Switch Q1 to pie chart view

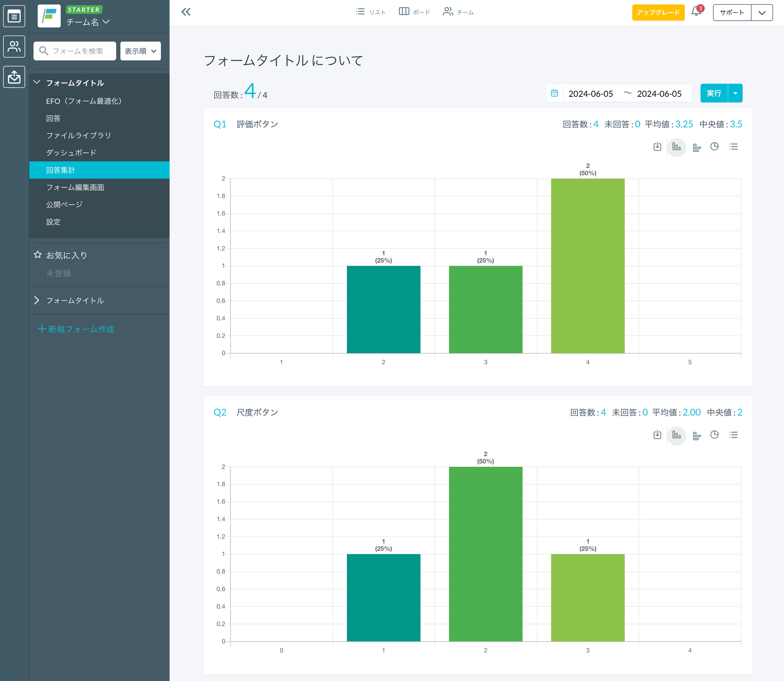tap(714, 147)
